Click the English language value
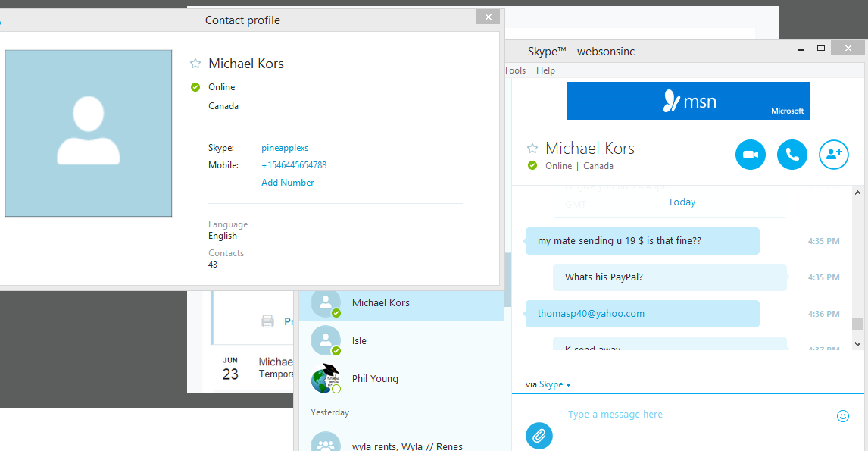868x451 pixels. click(x=223, y=236)
